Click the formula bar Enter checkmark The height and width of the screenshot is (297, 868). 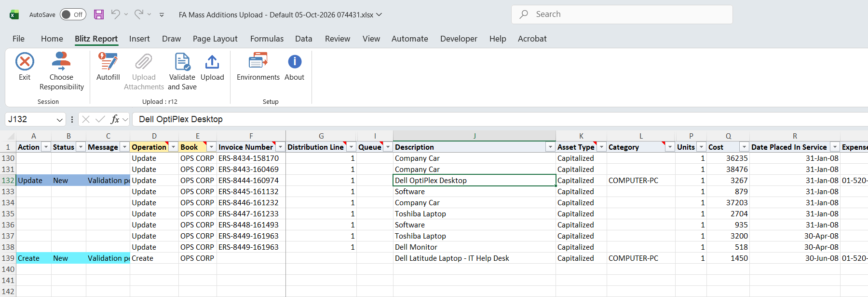[100, 119]
